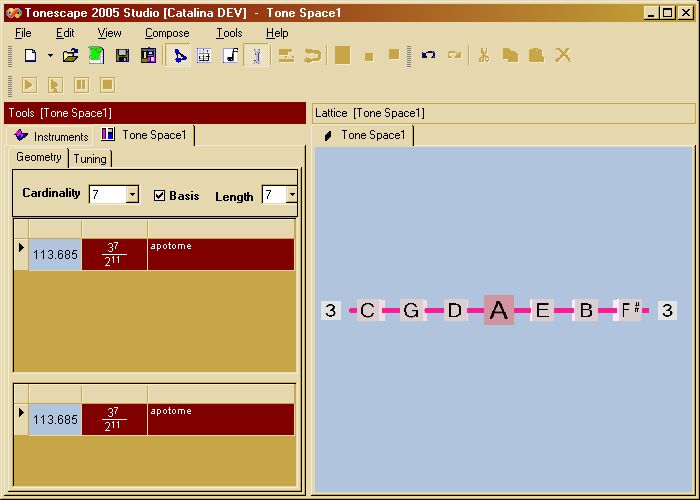Select the blue pointer lattice tool
700x500 pixels.
coord(179,56)
